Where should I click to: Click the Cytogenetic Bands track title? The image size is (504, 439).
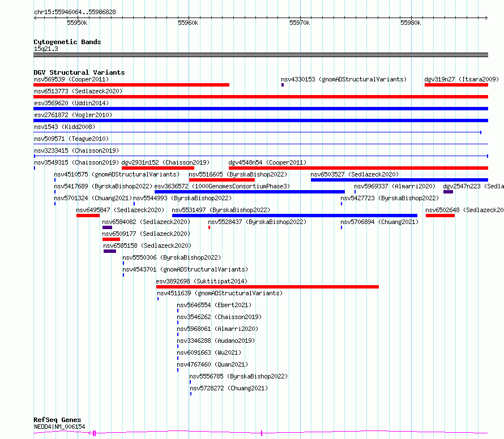coord(67,42)
